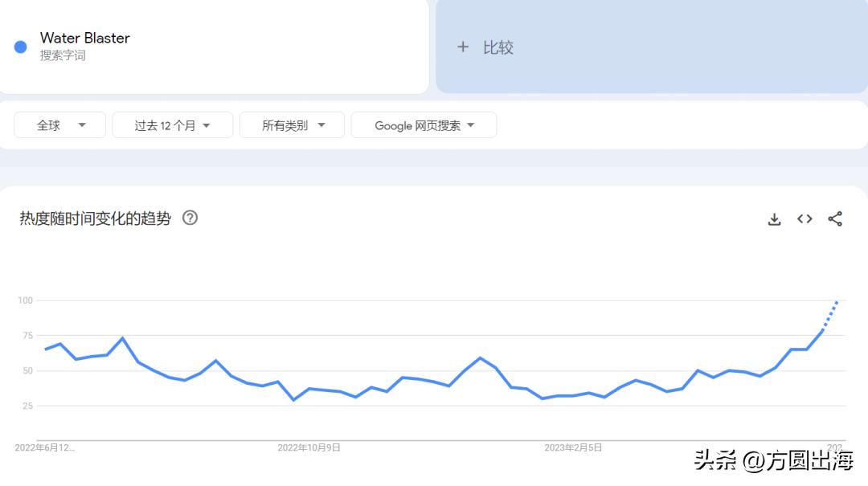Screen dimensions: 868x486
Task: Select the angle-brackets embed icon
Action: click(x=805, y=218)
